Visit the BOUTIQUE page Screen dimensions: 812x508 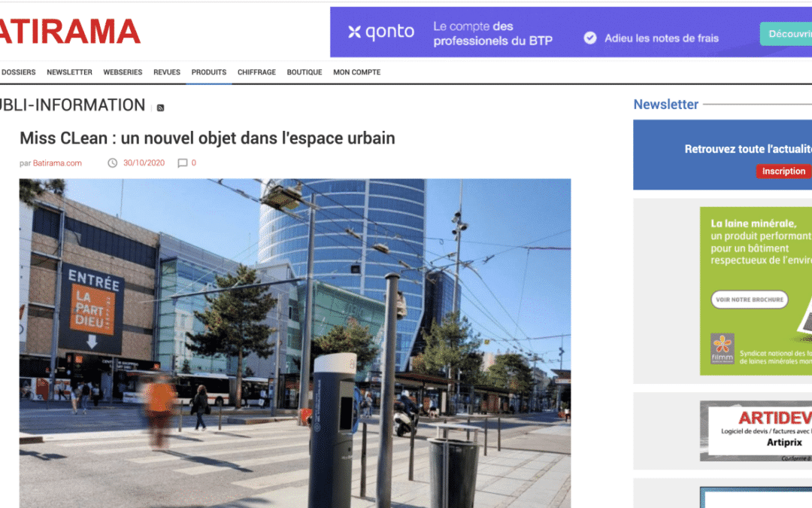[304, 72]
